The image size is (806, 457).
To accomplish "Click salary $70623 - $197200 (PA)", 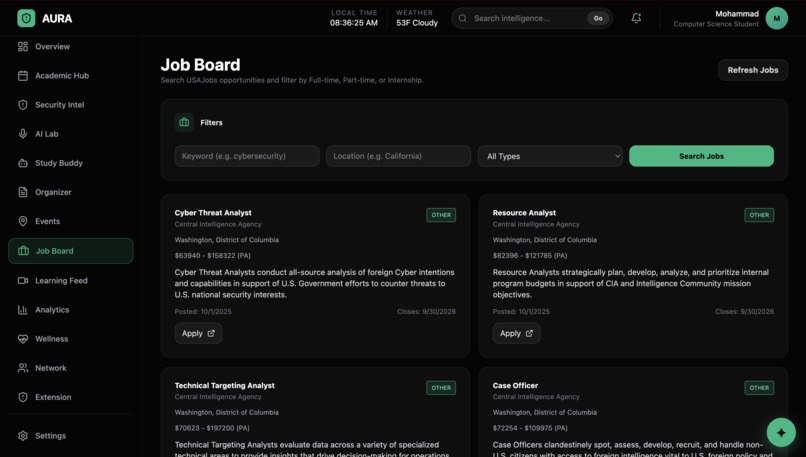I will pyautogui.click(x=212, y=428).
